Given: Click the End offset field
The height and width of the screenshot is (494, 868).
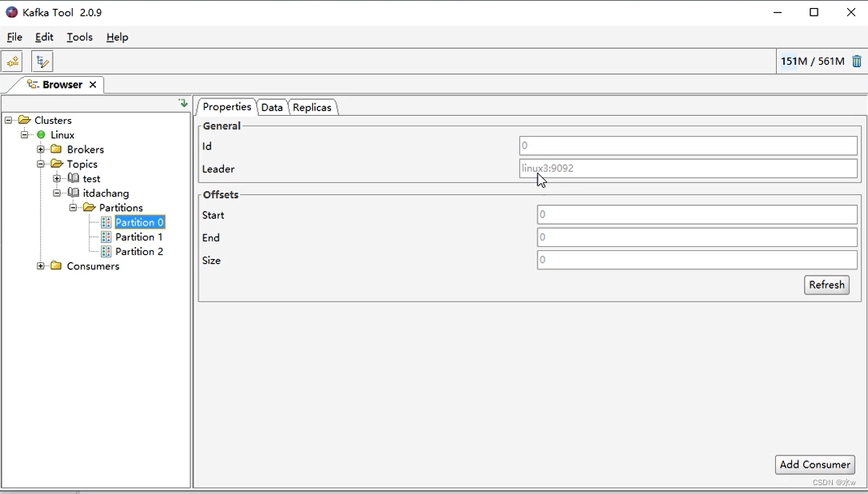Looking at the screenshot, I should (697, 237).
